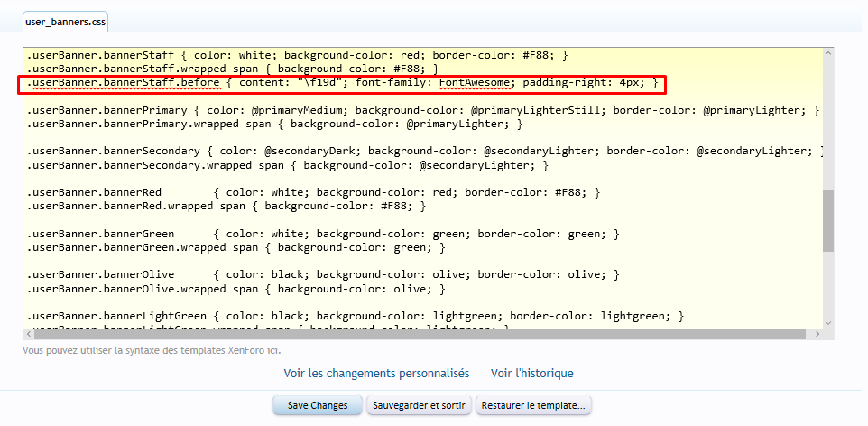Image resolution: width=868 pixels, height=426 pixels.
Task: Click the vertical scrollbar's down arrow
Action: point(828,321)
